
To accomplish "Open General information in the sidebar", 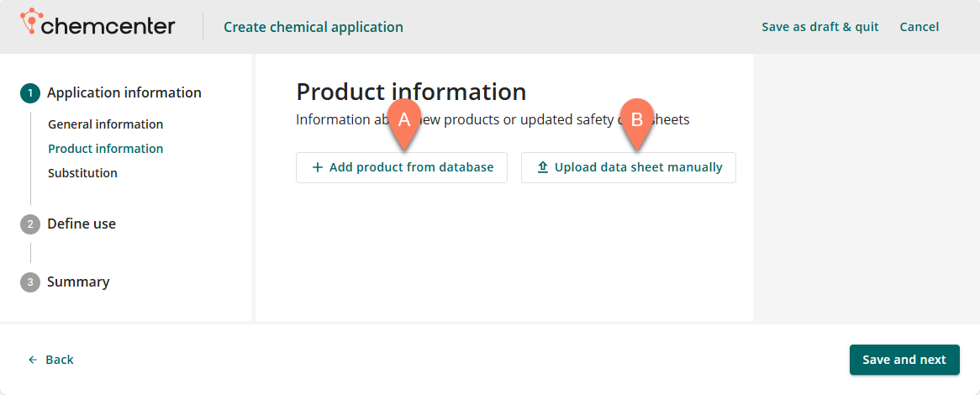I will 105,124.
